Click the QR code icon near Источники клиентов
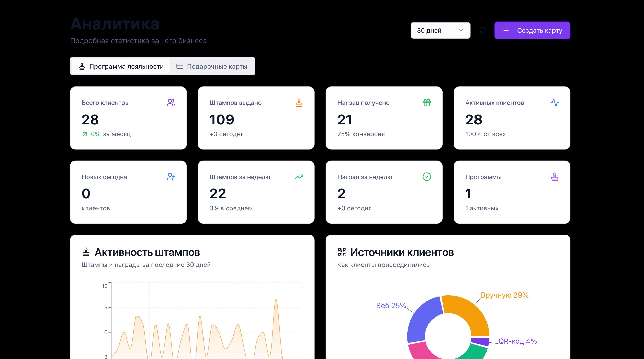The width and height of the screenshot is (644, 359). [342, 252]
